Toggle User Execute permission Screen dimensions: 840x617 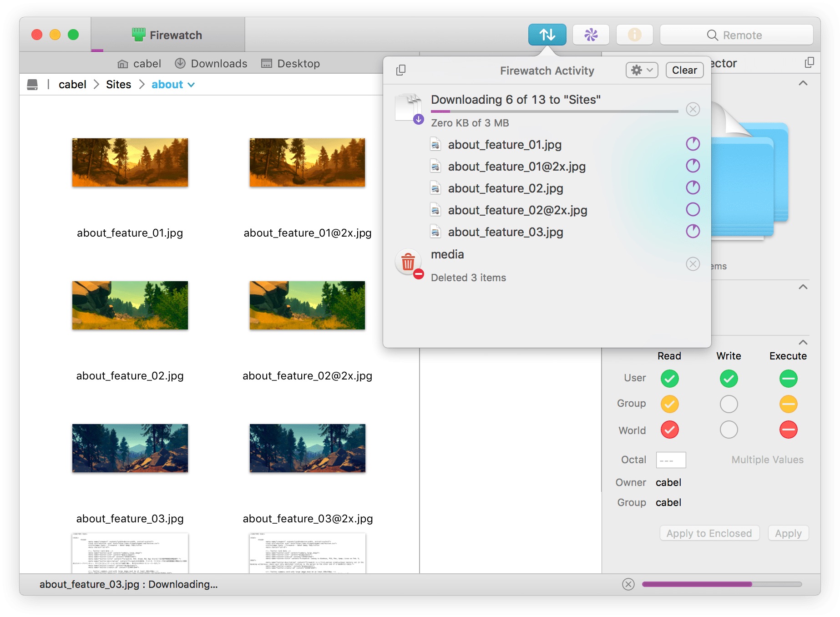(x=788, y=379)
